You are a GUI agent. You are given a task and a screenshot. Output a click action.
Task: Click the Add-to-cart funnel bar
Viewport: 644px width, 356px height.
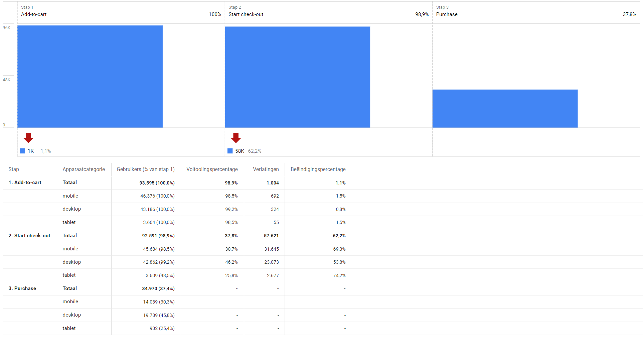(x=90, y=77)
